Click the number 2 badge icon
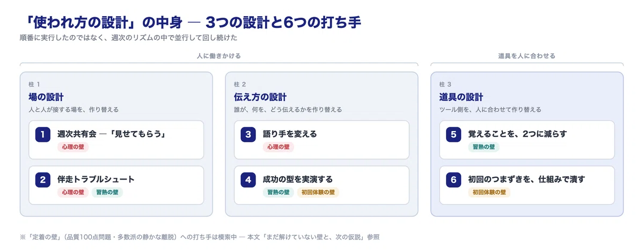 (x=43, y=179)
